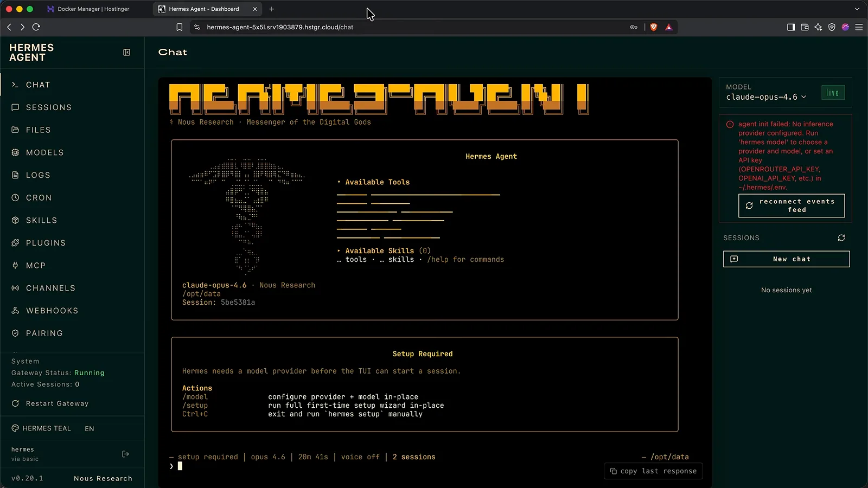Switch the EN language setting
The height and width of the screenshot is (488, 868).
(x=90, y=429)
